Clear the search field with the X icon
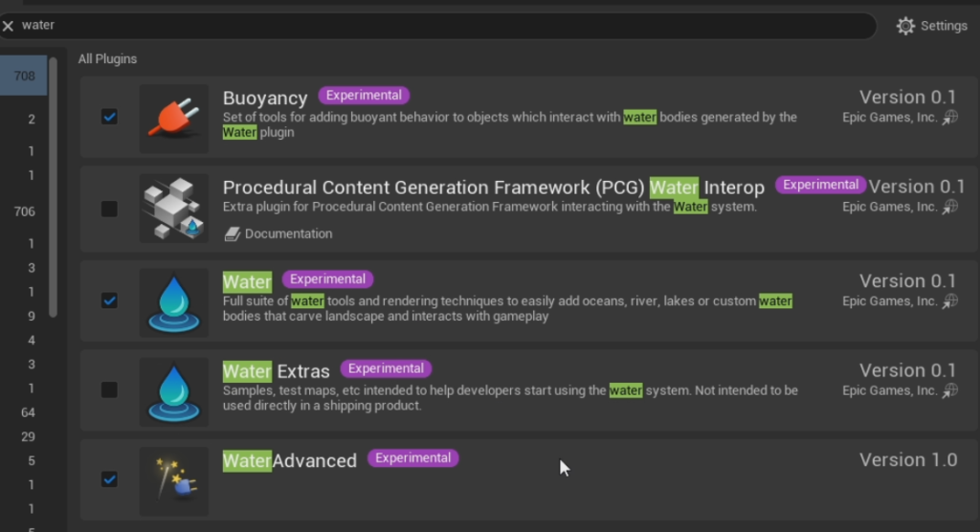The width and height of the screenshot is (980, 532). [x=8, y=26]
